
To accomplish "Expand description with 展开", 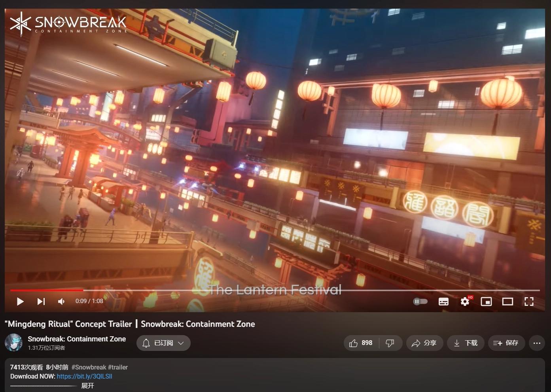I will (87, 386).
